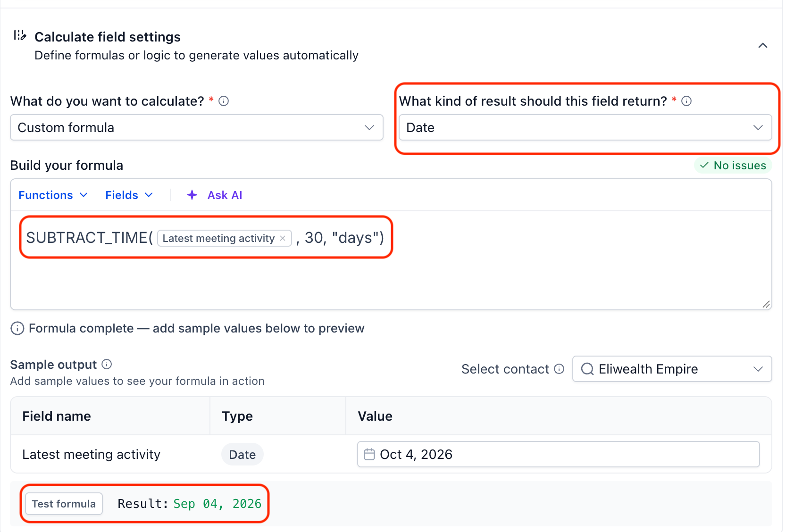Open the Fields menu
Viewport: 786px width, 532px height.
click(x=129, y=195)
